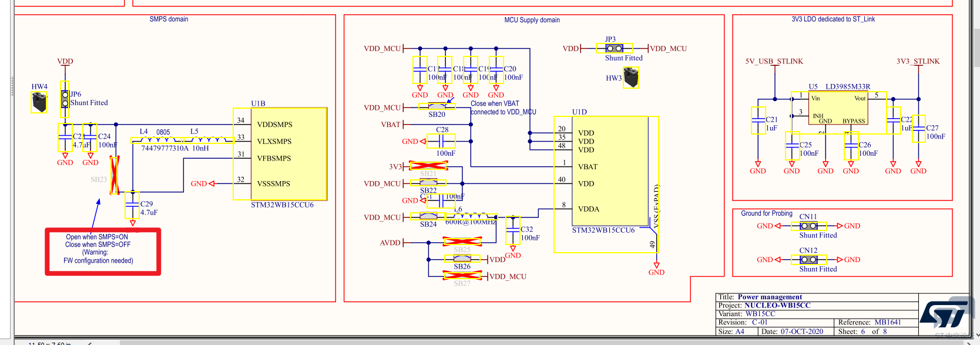Click the SB24 solder bridge symbol

pyautogui.click(x=428, y=216)
